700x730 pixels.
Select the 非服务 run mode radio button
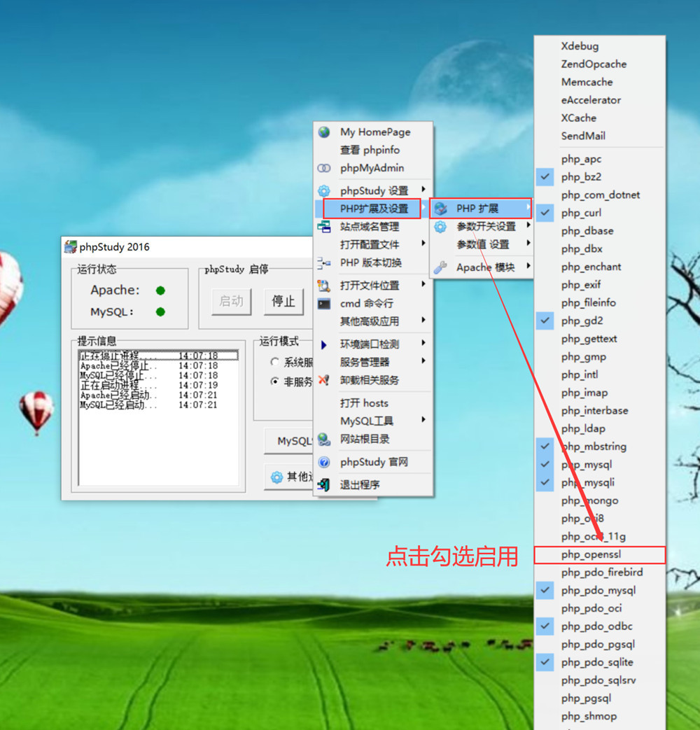pos(275,381)
